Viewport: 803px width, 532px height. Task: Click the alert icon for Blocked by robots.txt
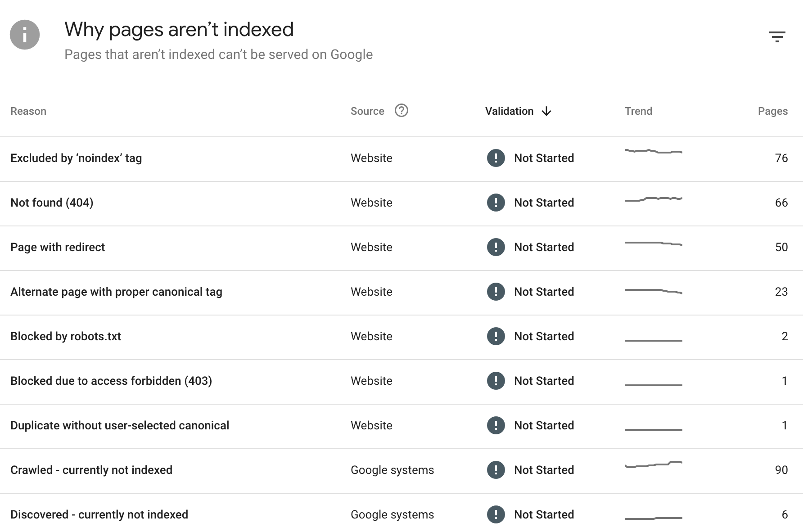point(496,336)
